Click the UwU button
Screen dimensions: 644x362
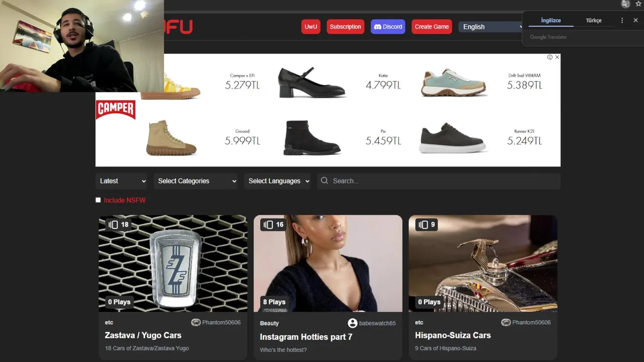tap(311, 27)
